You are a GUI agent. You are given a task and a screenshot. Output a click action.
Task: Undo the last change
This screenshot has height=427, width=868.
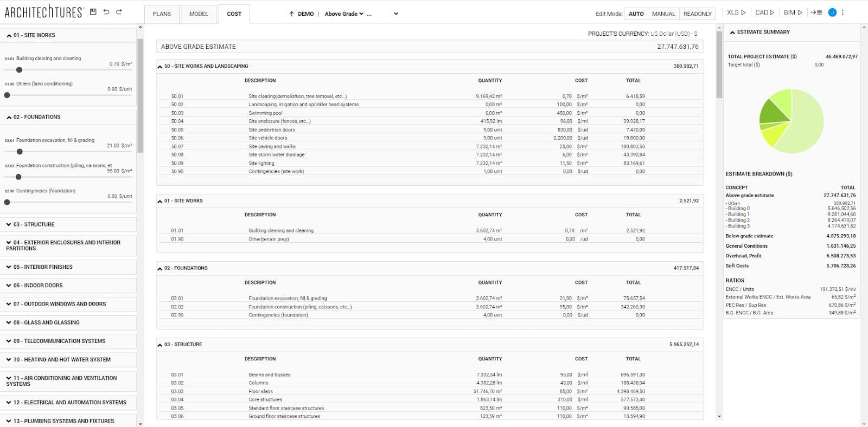coord(106,12)
